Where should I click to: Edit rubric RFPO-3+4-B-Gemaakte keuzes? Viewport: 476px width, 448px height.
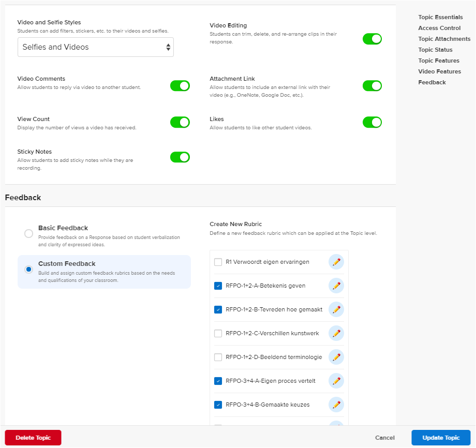coord(336,405)
